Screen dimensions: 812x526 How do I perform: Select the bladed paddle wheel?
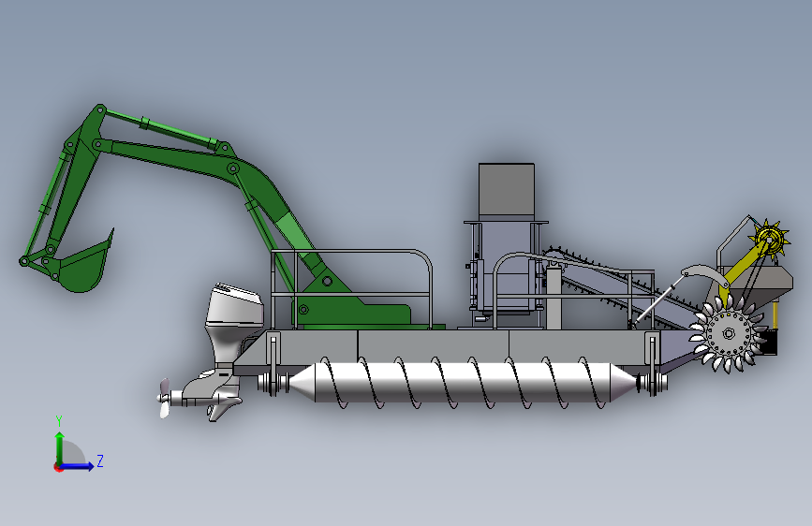pyautogui.click(x=729, y=334)
